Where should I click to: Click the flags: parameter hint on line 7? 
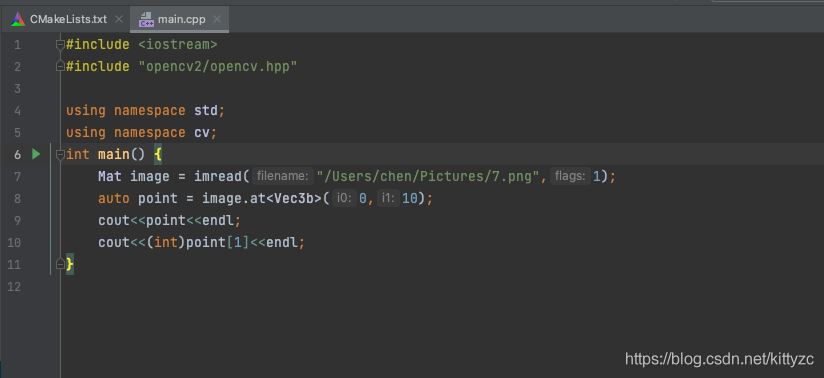(x=570, y=176)
